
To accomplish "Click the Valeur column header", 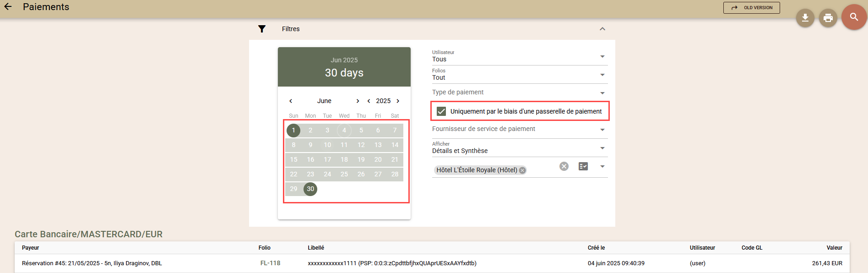I will pos(835,248).
